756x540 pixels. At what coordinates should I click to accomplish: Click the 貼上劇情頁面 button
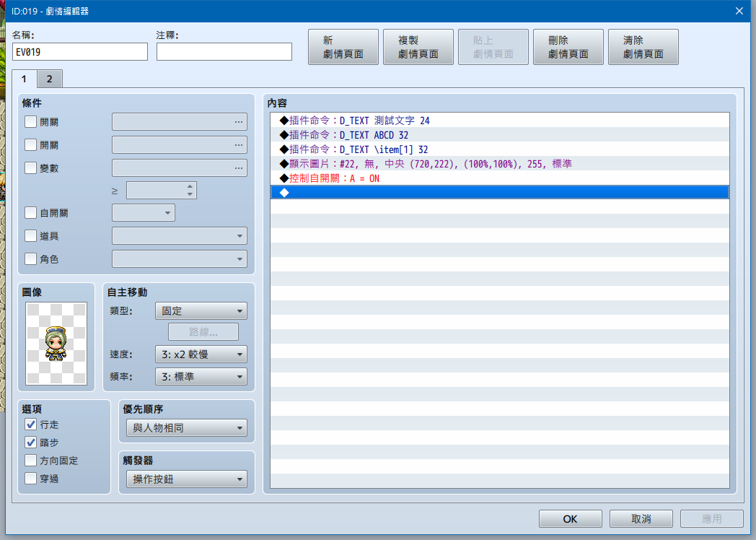click(493, 48)
